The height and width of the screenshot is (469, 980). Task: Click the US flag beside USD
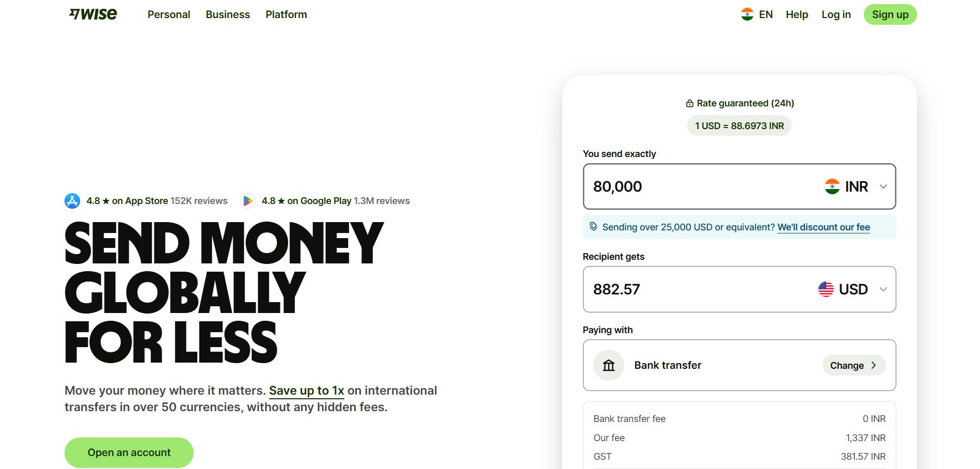point(826,289)
